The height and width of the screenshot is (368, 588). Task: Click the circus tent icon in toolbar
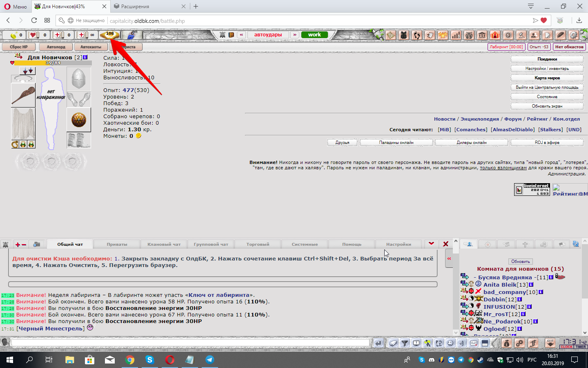click(495, 35)
